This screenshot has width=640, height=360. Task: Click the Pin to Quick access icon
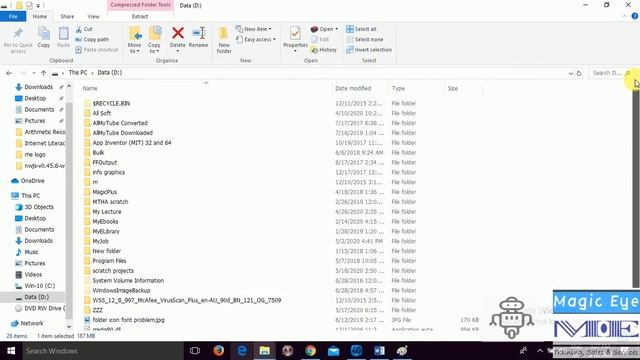point(18,40)
